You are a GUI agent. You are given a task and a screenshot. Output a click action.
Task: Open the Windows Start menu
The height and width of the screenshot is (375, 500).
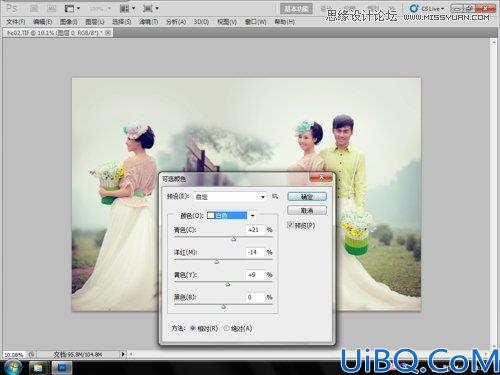point(13,367)
